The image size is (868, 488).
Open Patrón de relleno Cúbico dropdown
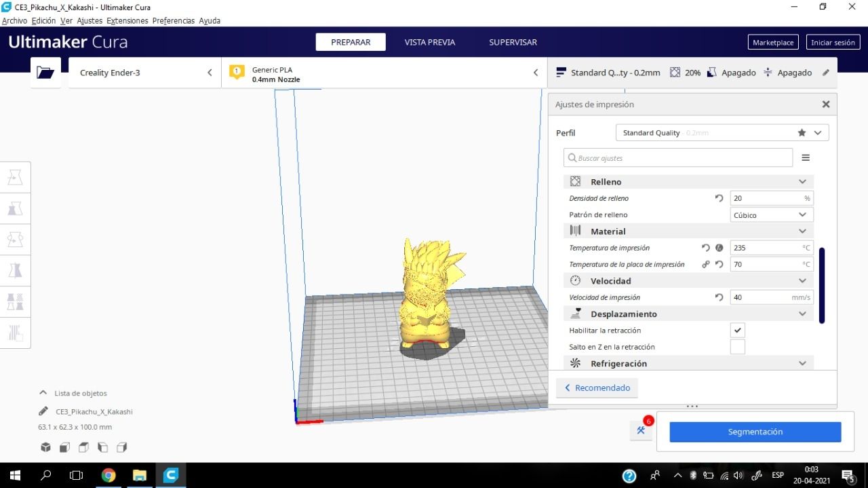(x=772, y=214)
